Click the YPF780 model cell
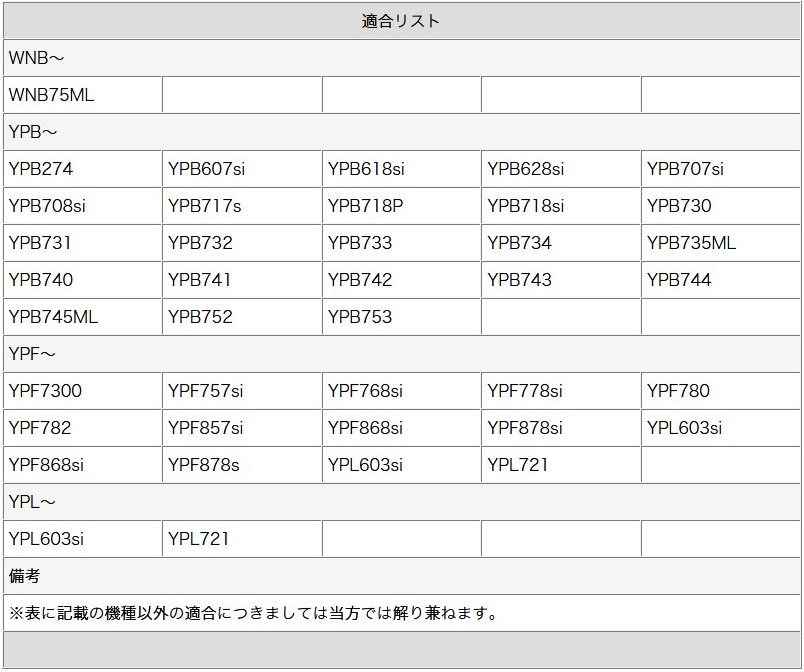 tap(721, 391)
